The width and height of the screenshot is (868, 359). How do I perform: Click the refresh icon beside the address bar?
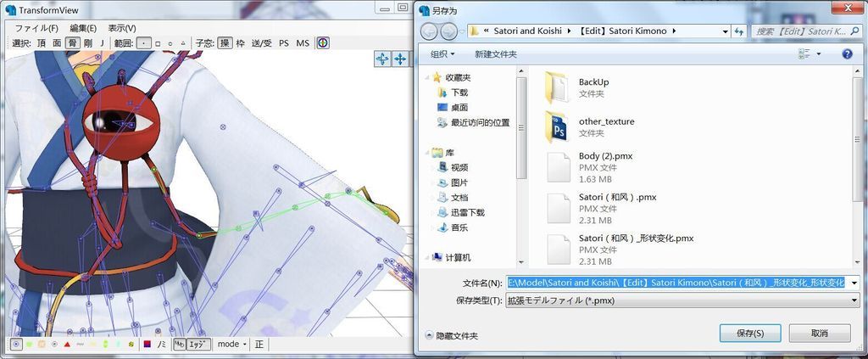pos(740,31)
